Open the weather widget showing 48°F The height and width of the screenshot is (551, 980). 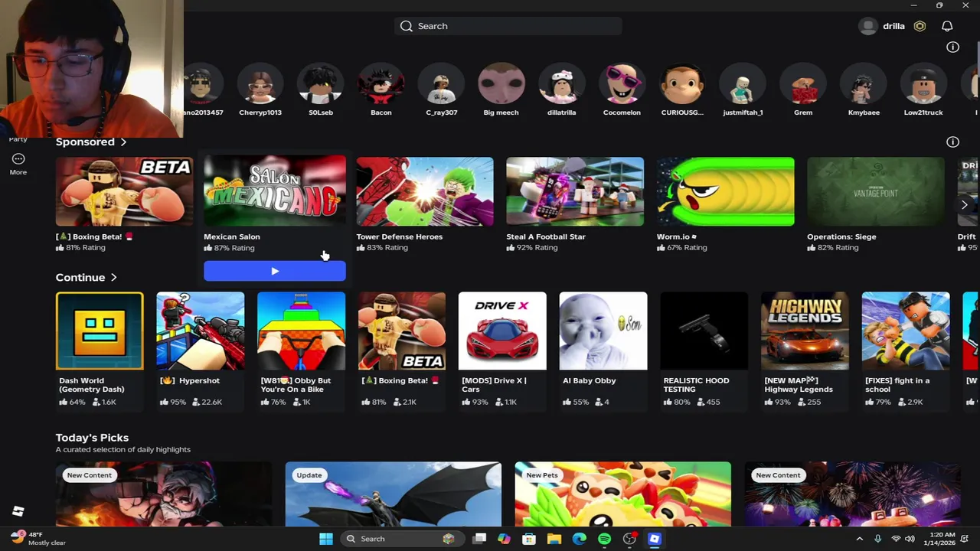click(38, 539)
